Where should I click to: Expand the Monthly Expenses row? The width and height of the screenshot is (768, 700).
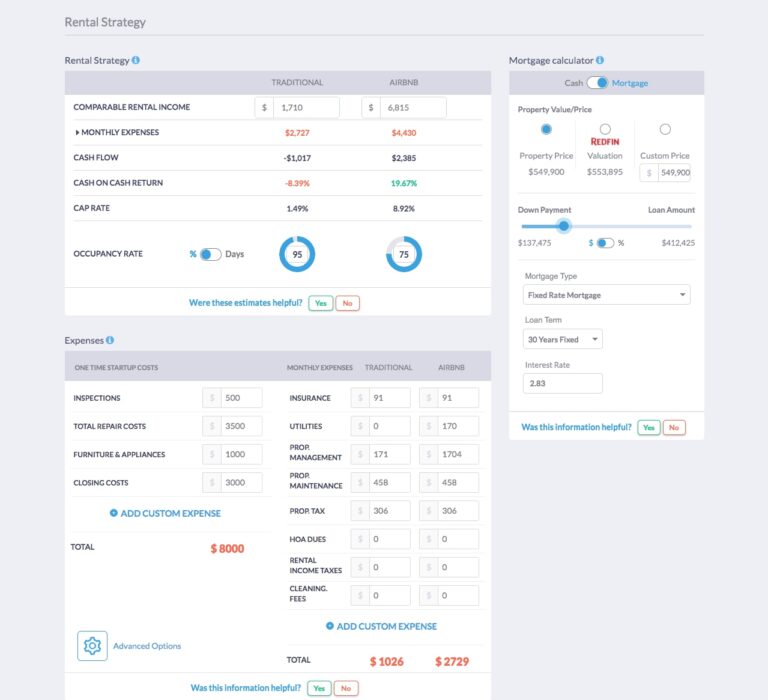(x=78, y=133)
